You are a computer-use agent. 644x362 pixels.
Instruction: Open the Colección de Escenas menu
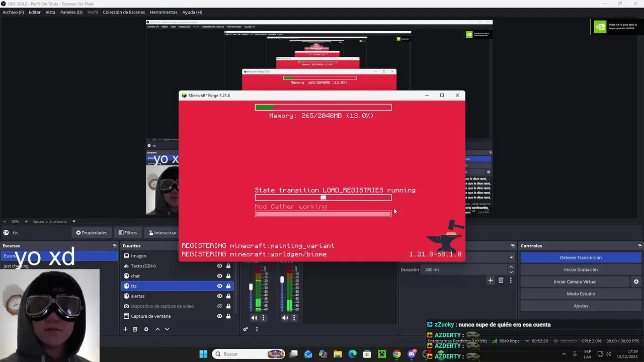(x=124, y=12)
